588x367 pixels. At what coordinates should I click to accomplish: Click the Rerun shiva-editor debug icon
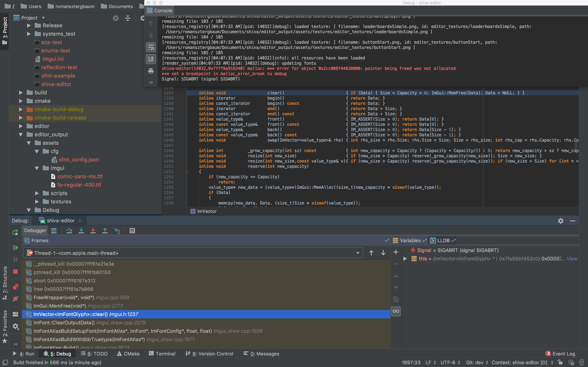pyautogui.click(x=15, y=232)
